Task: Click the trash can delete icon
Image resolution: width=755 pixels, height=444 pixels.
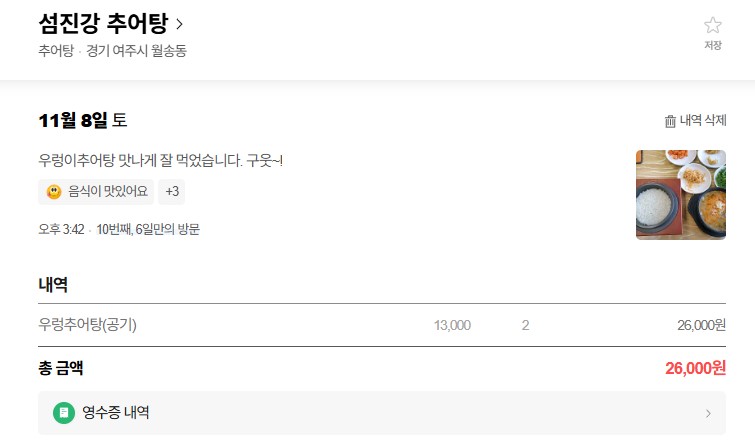Action: [670, 121]
